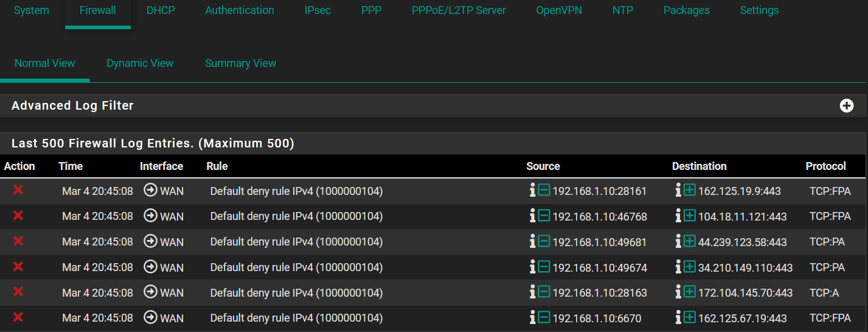Switch to Dynamic View
Image resolution: width=868 pixels, height=332 pixels.
(140, 63)
